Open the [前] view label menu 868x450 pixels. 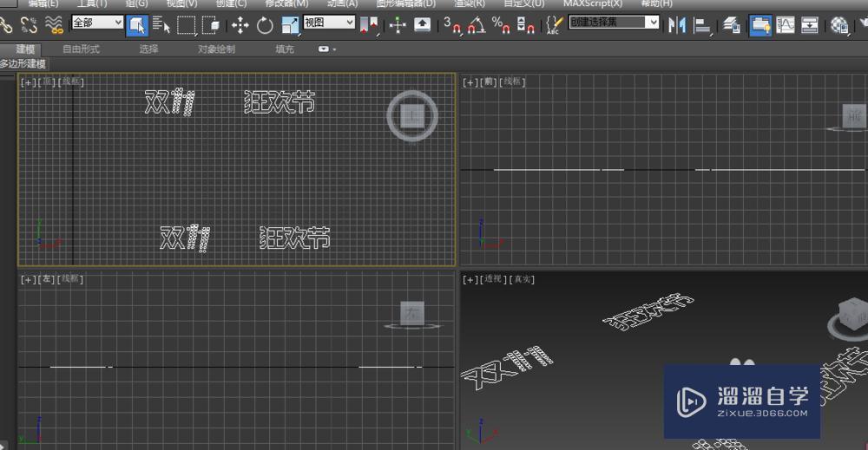coord(489,82)
